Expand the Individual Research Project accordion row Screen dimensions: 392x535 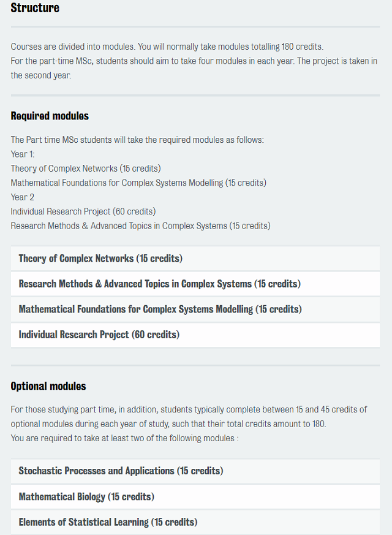pyautogui.click(x=195, y=335)
